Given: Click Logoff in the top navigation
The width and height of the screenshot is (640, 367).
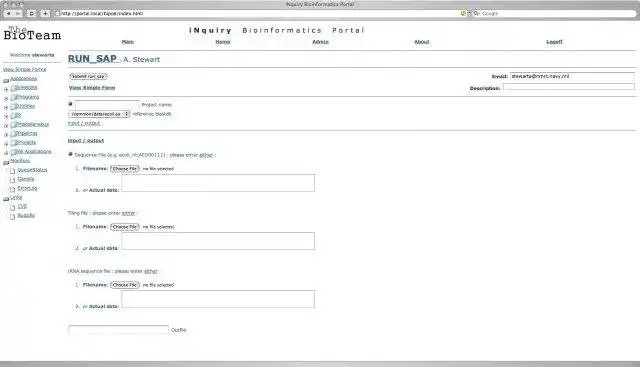Looking at the screenshot, I should [x=554, y=42].
